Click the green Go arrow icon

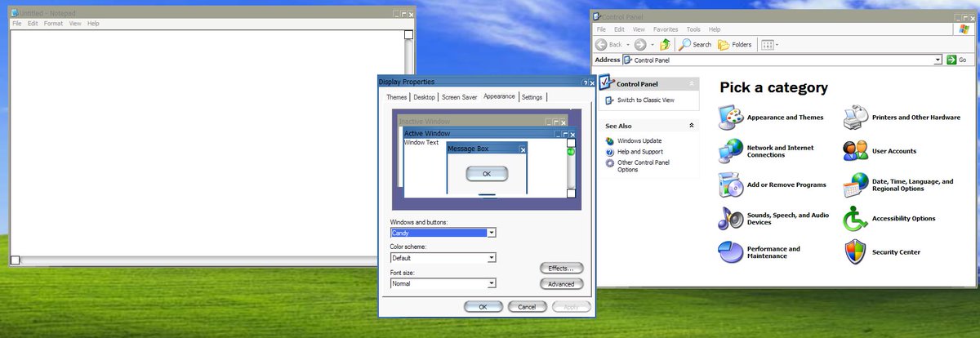951,60
